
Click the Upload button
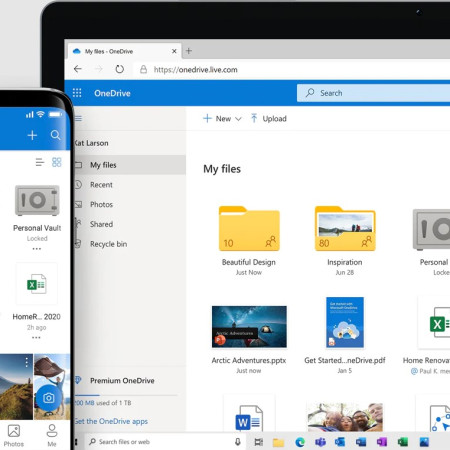coord(269,118)
